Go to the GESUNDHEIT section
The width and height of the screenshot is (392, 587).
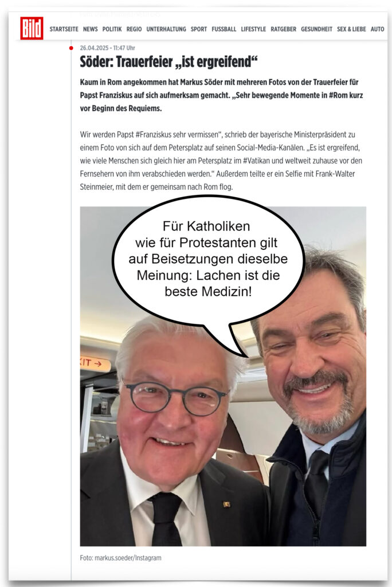[317, 29]
